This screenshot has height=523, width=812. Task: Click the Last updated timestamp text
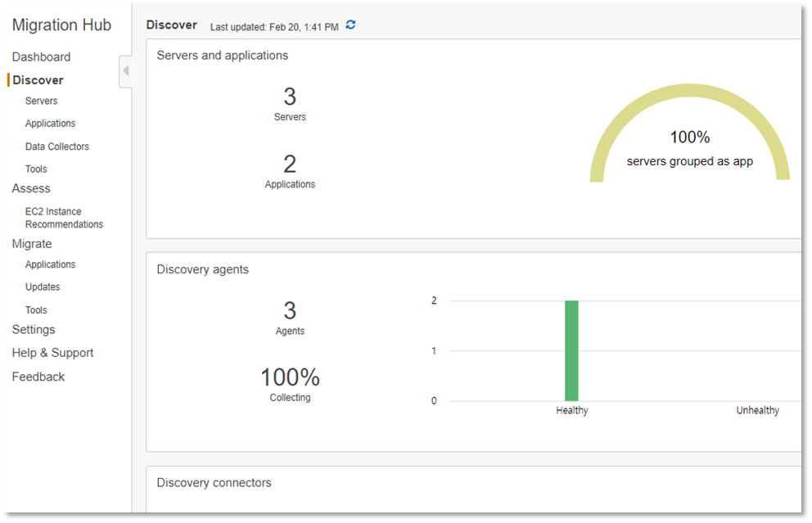(274, 27)
